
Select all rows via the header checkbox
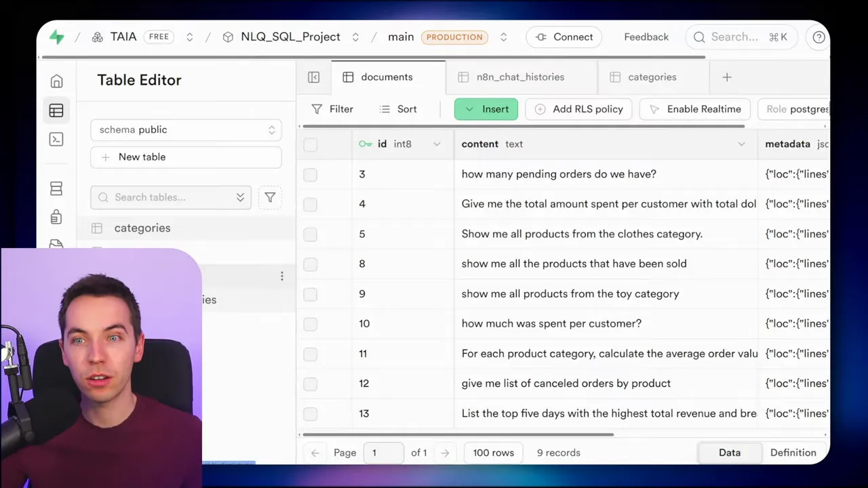tap(310, 144)
